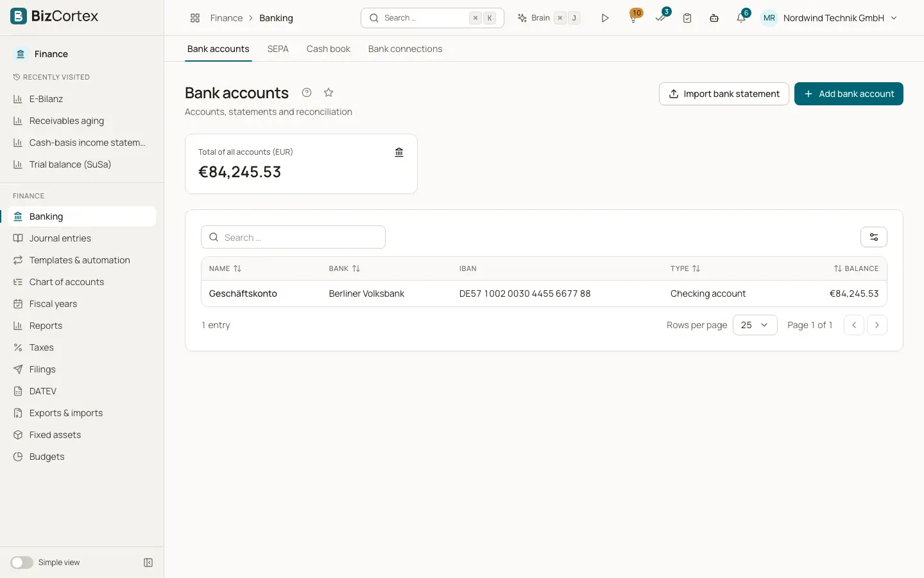This screenshot has width=924, height=578.
Task: Open the Geschäftskonto account row
Action: pos(544,293)
